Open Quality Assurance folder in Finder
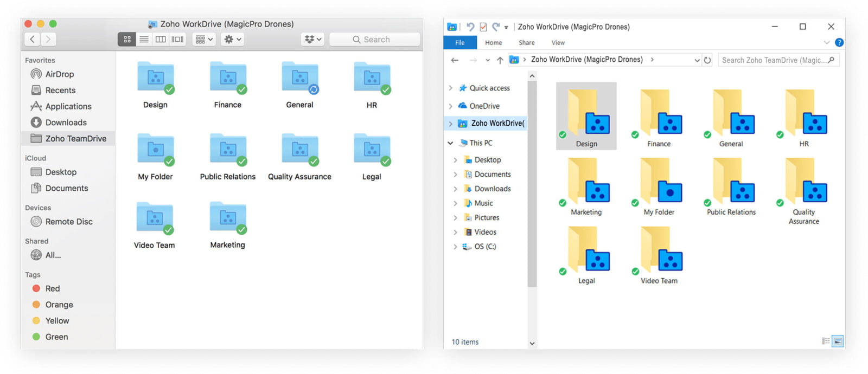Screen dimensions: 868x374 click(x=300, y=149)
